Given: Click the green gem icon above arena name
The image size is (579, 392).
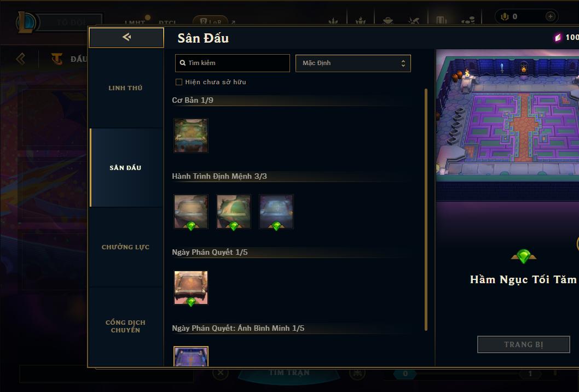Looking at the screenshot, I should pos(523,256).
